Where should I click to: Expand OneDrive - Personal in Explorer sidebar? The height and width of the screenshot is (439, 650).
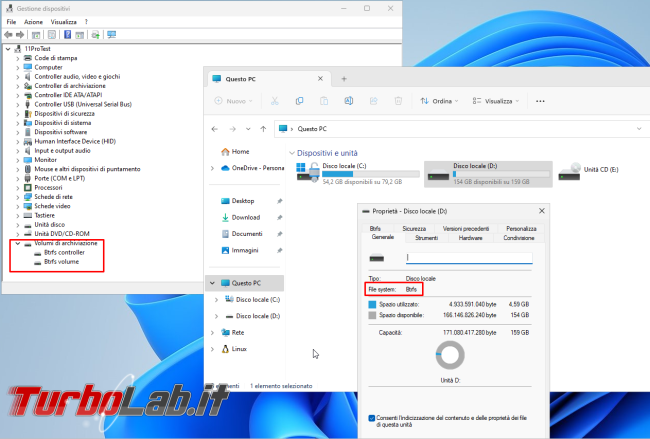pyautogui.click(x=212, y=168)
